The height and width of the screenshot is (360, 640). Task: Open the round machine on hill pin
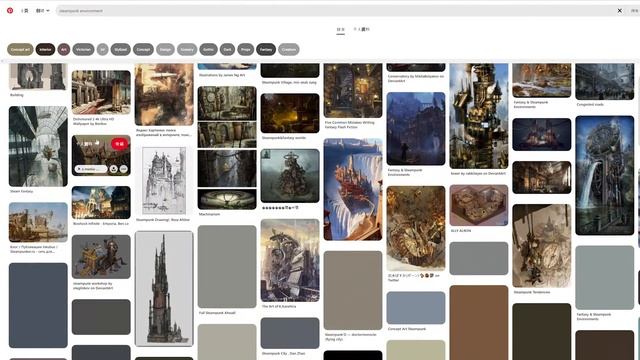tap(290, 176)
